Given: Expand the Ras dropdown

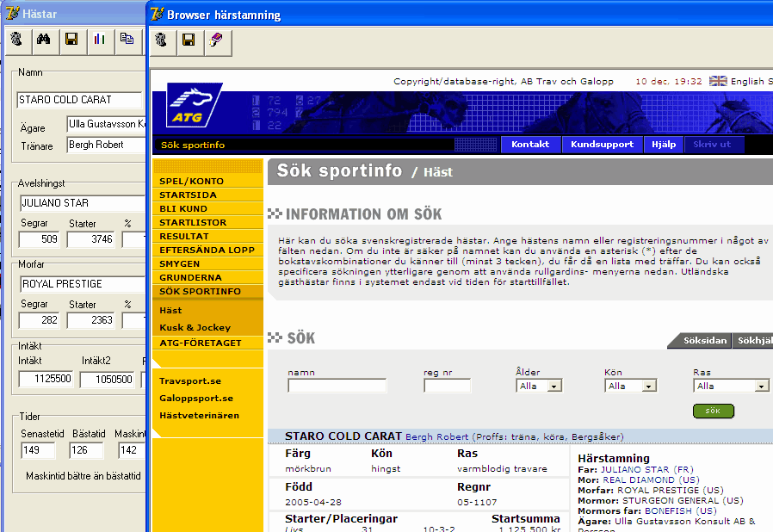Looking at the screenshot, I should 762,386.
